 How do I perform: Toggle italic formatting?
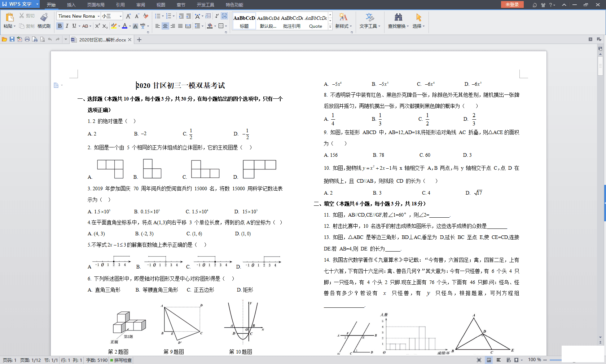[x=67, y=26]
